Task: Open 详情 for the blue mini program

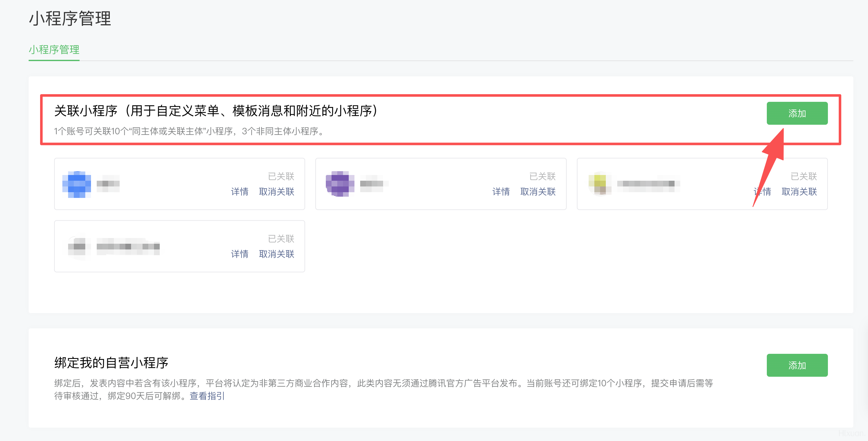Action: click(x=240, y=192)
